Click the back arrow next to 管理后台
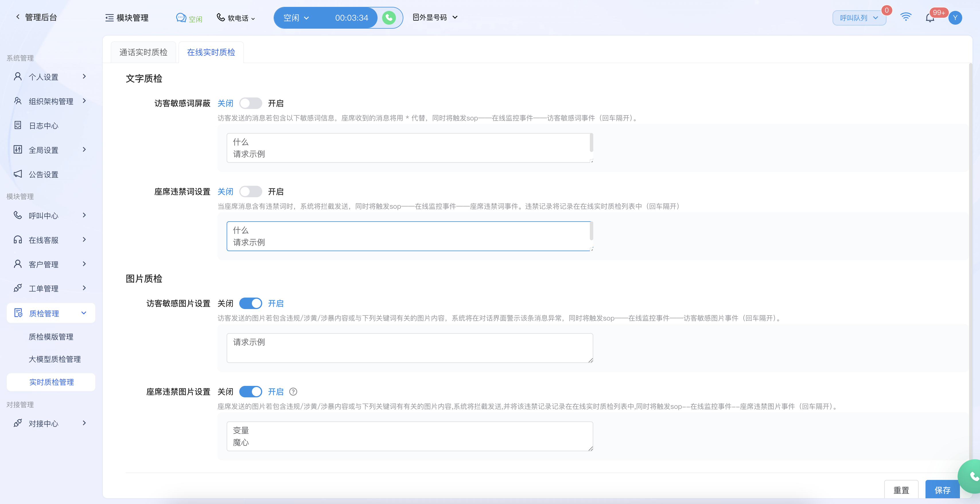This screenshot has height=504, width=980. 17,17
